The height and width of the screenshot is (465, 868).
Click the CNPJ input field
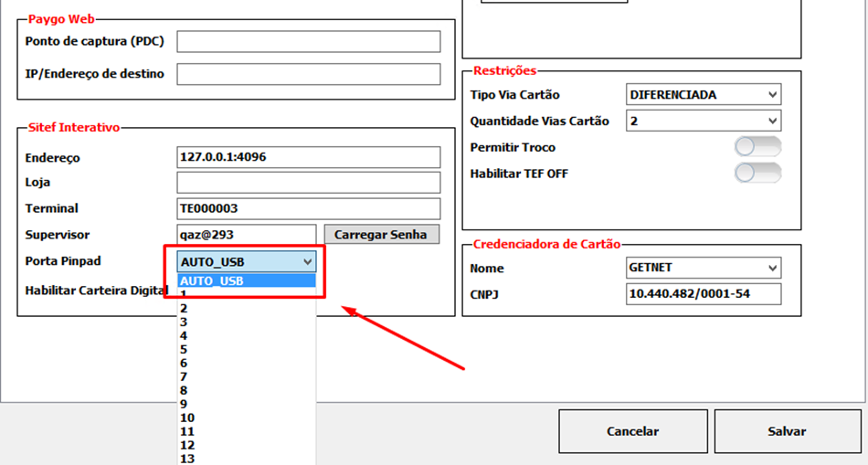point(704,294)
